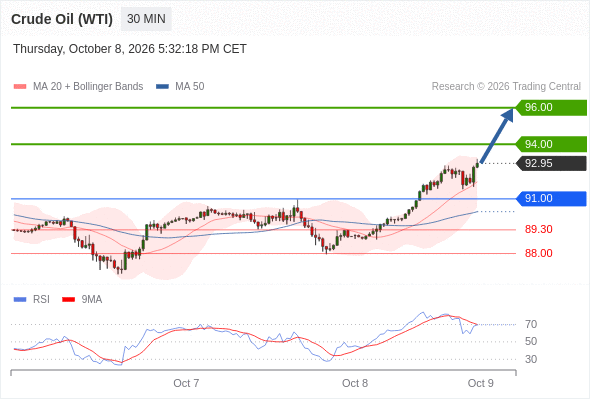Viewport: 590px width, 400px height.
Task: Click the Oct 9 date axis label
Action: coord(481,383)
